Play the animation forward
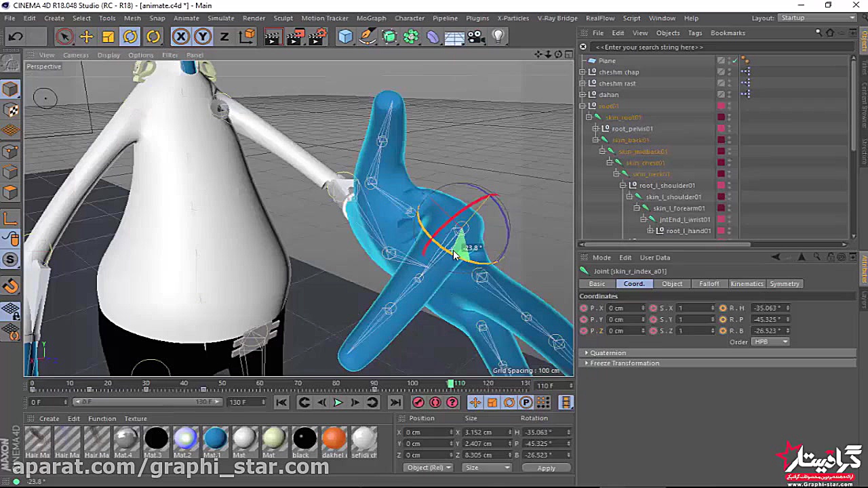The image size is (868, 488). coord(338,403)
